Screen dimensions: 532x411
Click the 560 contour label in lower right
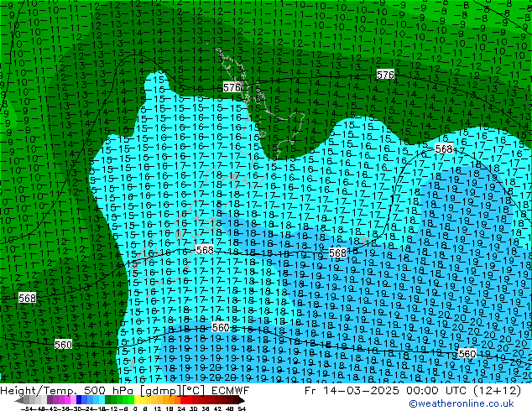tap(467, 354)
